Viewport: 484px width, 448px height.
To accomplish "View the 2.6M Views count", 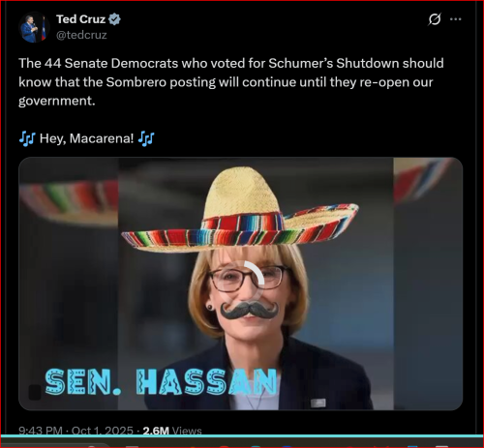I will [x=172, y=431].
